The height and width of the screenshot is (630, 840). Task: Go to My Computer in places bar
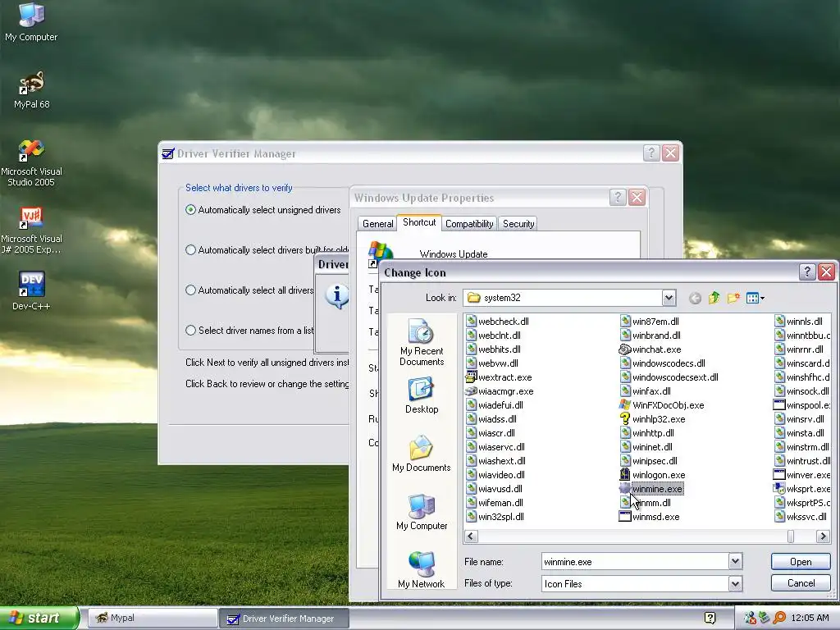click(422, 512)
